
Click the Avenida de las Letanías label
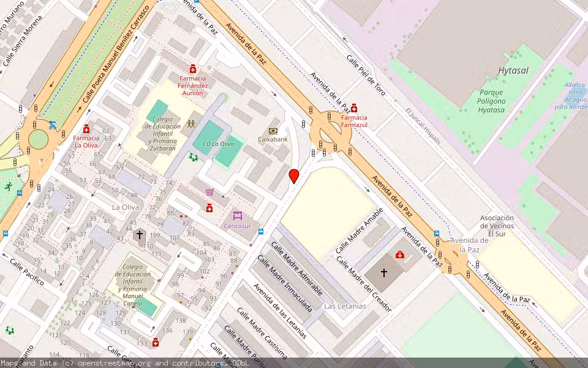(x=280, y=311)
